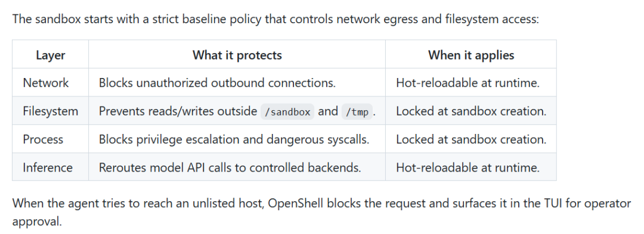Select the Network layer cell
644x234 pixels.
click(x=50, y=83)
